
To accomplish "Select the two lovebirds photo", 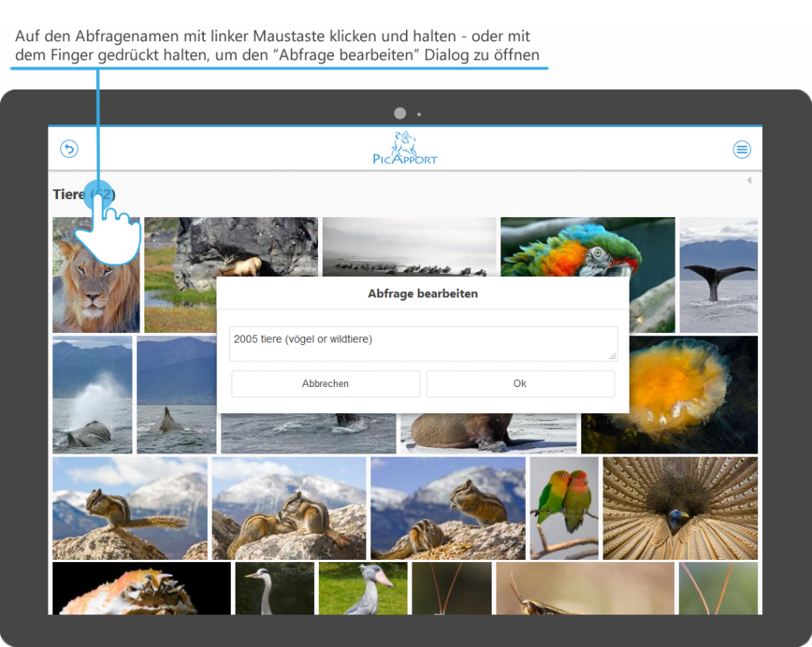I will pos(564,507).
